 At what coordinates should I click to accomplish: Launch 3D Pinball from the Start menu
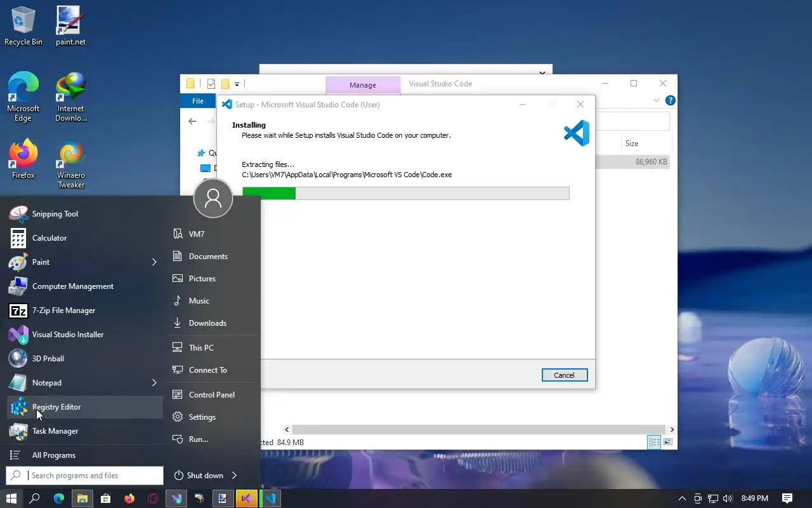click(84, 359)
